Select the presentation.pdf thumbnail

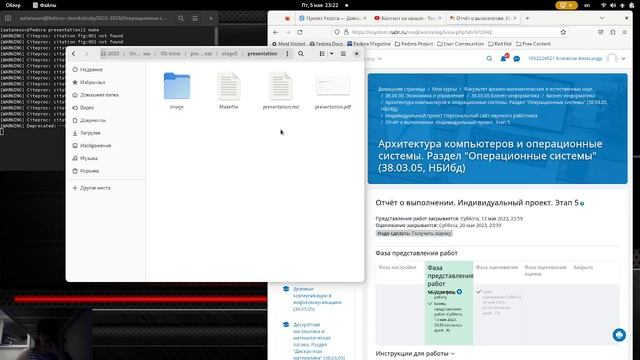coord(333,86)
